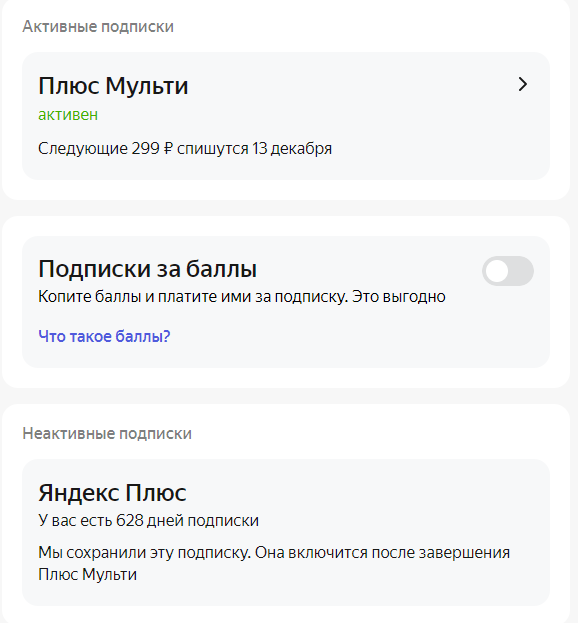Click the white knob of the баллы switch
The height and width of the screenshot is (623, 578).
point(497,271)
